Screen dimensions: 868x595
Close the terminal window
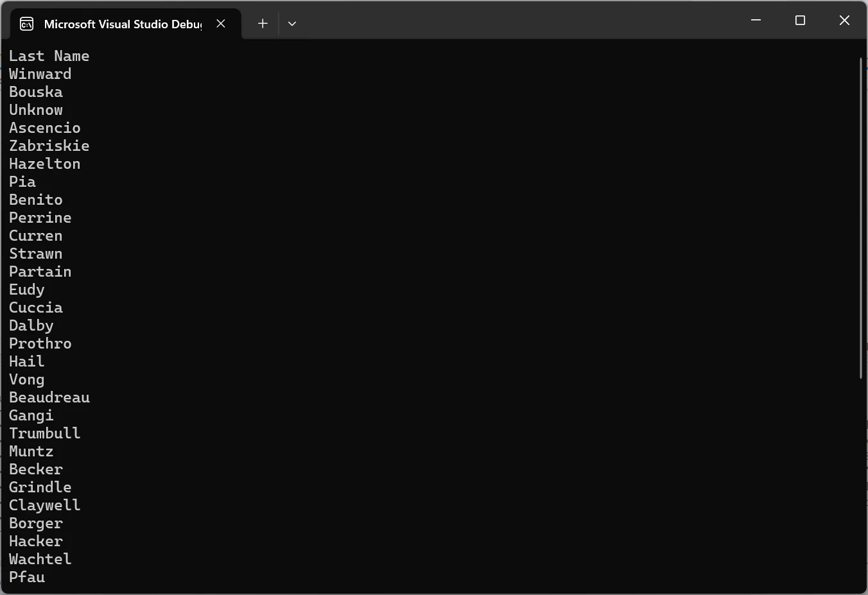[x=844, y=21]
